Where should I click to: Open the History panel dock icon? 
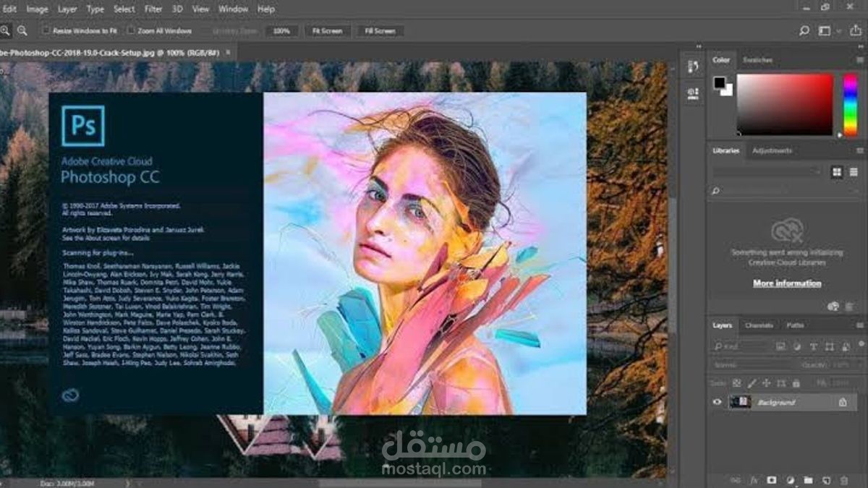coord(693,67)
